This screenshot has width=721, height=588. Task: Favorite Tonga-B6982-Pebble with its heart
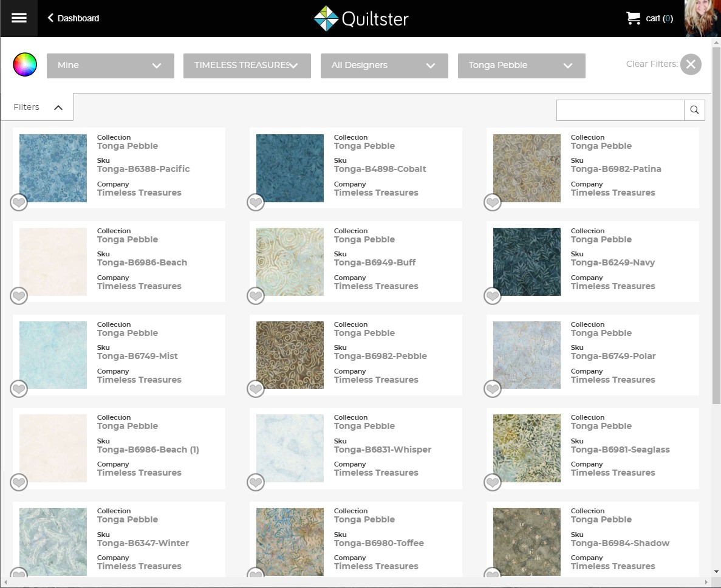pyautogui.click(x=256, y=389)
